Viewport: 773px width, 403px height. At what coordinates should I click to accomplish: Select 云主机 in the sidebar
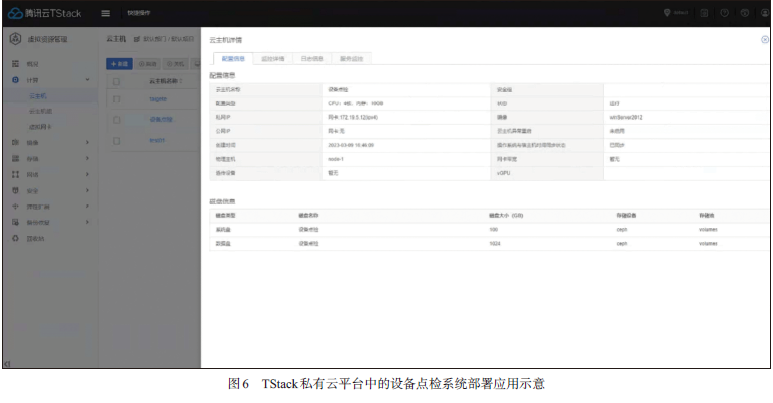(x=38, y=96)
